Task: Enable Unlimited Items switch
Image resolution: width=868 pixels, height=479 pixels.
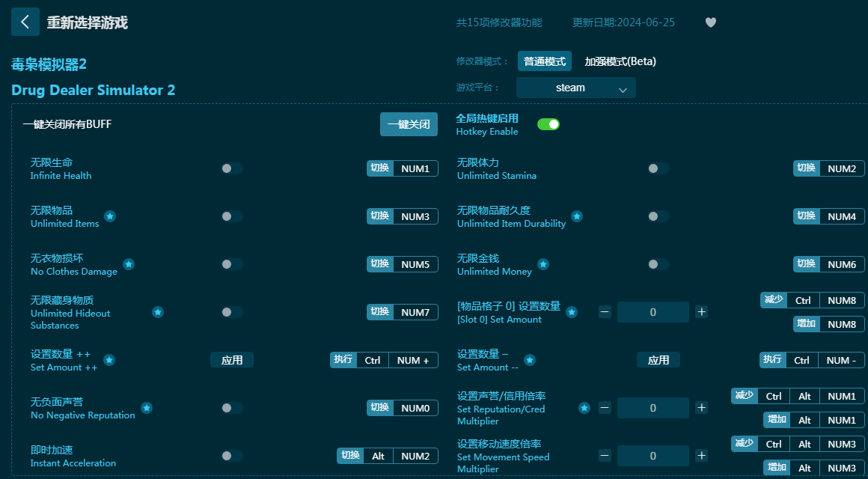Action: [x=232, y=216]
